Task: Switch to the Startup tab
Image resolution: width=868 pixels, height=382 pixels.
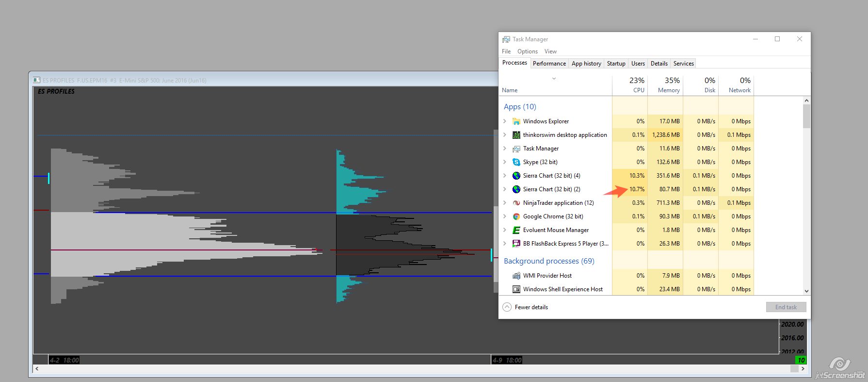Action: pos(616,64)
